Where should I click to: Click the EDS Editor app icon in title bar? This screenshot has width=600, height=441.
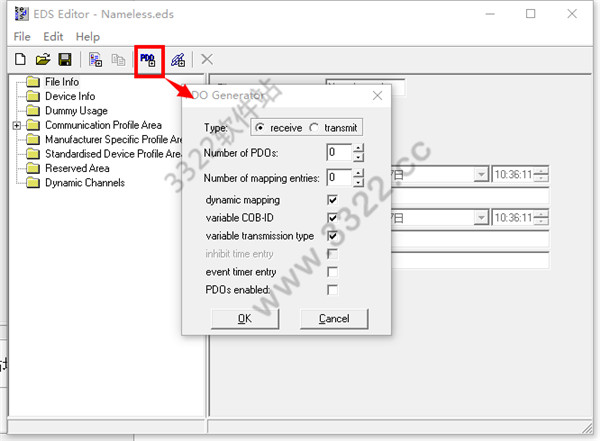tap(21, 14)
